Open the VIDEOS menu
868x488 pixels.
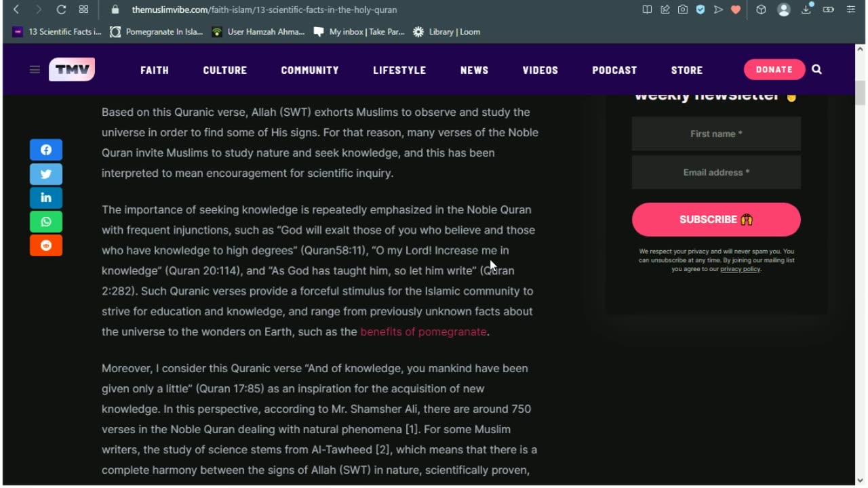pyautogui.click(x=540, y=70)
